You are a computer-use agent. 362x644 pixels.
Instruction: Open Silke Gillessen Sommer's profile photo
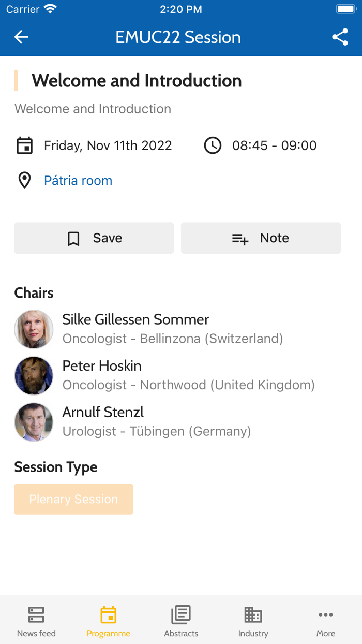[x=34, y=329]
